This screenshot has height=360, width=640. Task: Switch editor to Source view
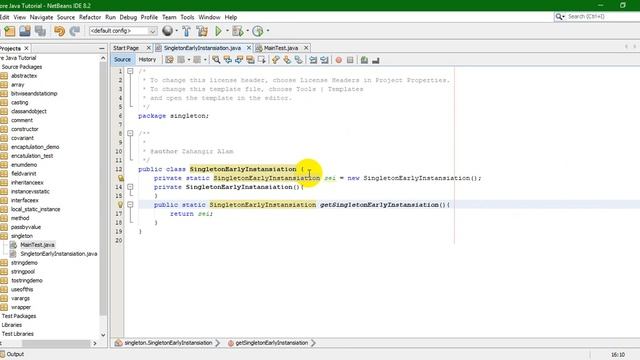pos(122,60)
